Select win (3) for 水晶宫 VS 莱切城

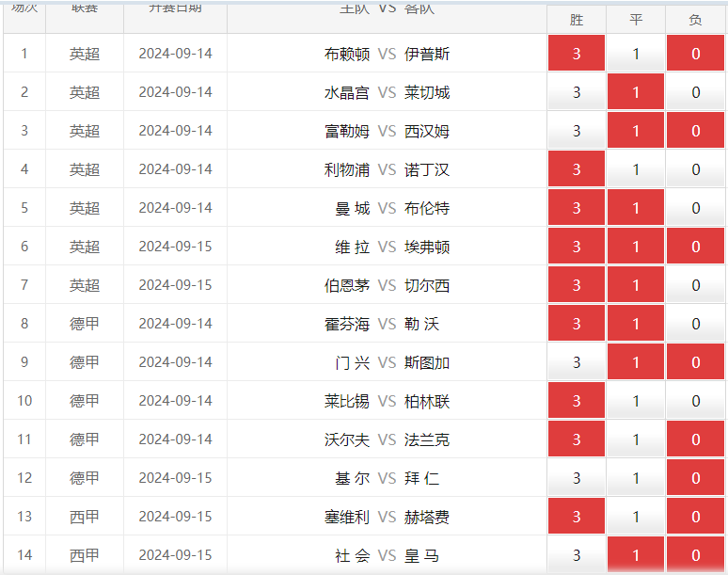point(577,91)
